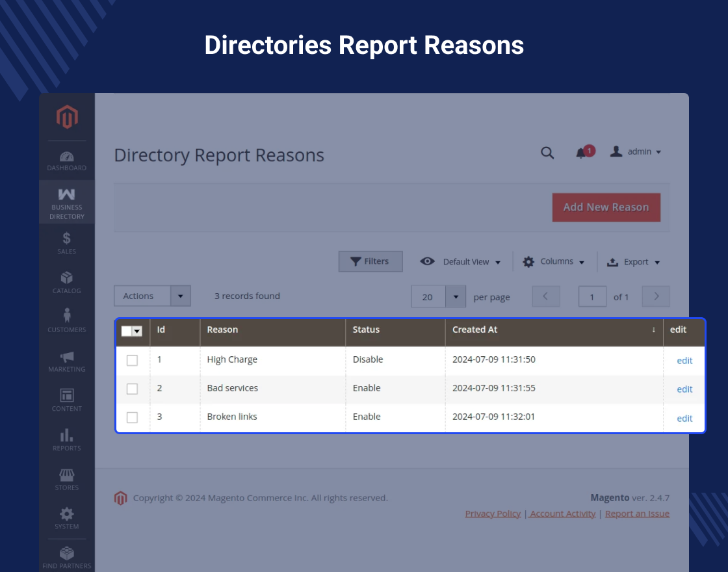Click the '2024-07-09 11:32:01' date cell
Screen dimensions: 728x572
click(493, 417)
